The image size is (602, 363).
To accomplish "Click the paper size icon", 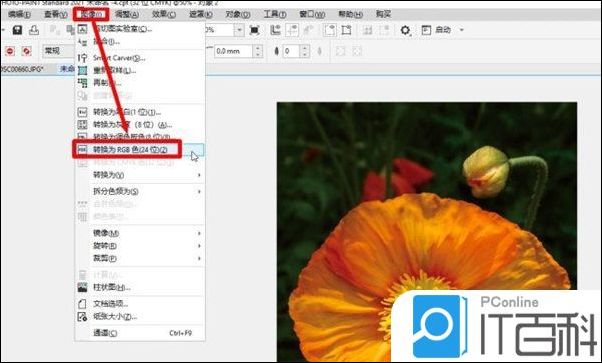I will [83, 317].
